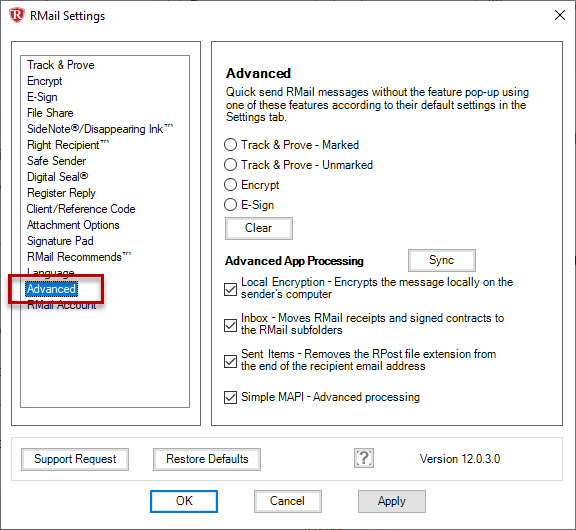Image resolution: width=576 pixels, height=530 pixels.
Task: Select Digital Seal in the list
Action: pyautogui.click(x=57, y=177)
